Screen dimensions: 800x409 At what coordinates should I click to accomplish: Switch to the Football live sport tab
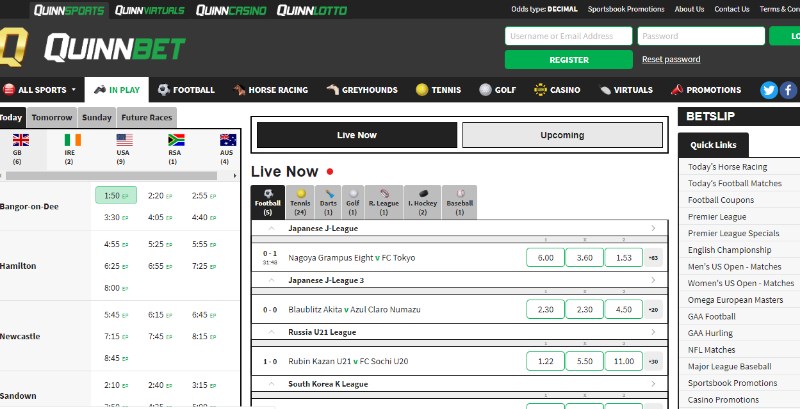point(268,202)
